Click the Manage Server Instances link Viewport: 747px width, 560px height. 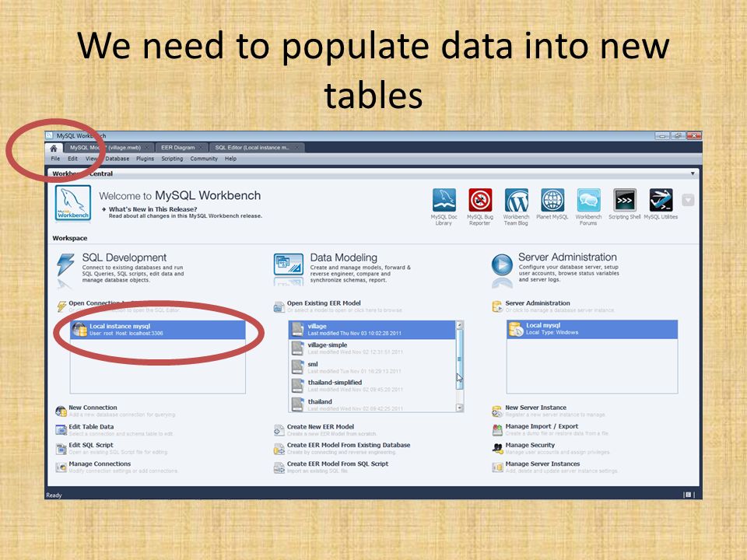[x=542, y=464]
